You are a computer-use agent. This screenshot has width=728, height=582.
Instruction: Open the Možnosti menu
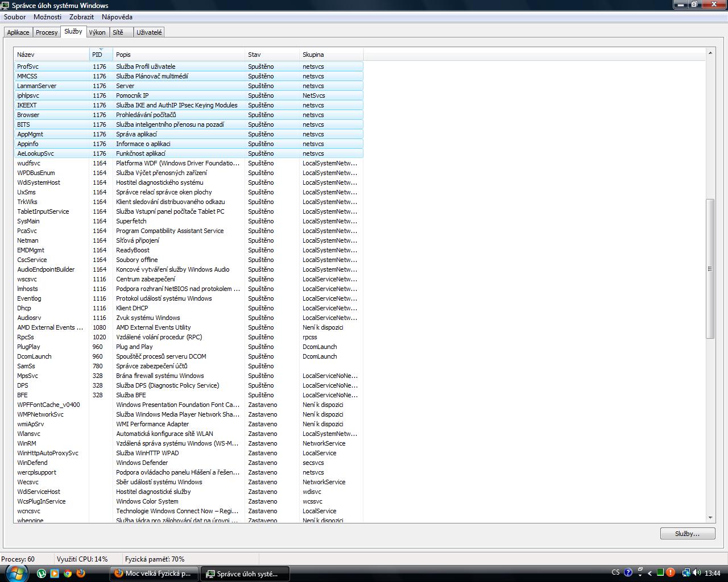[x=47, y=17]
